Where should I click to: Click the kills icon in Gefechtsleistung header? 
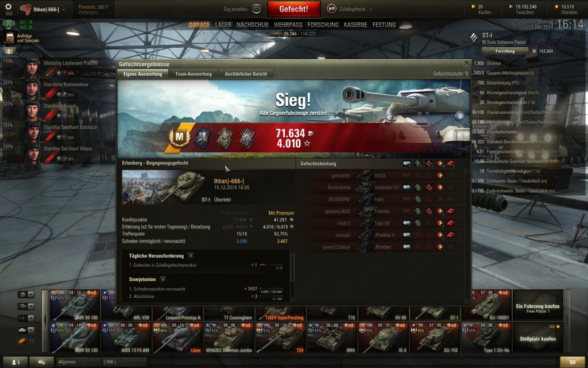point(451,164)
